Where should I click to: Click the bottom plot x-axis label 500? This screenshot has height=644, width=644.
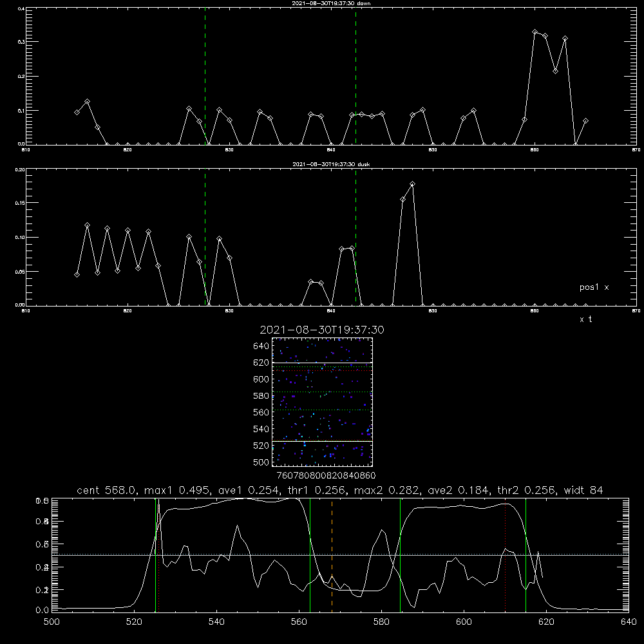(x=52, y=622)
